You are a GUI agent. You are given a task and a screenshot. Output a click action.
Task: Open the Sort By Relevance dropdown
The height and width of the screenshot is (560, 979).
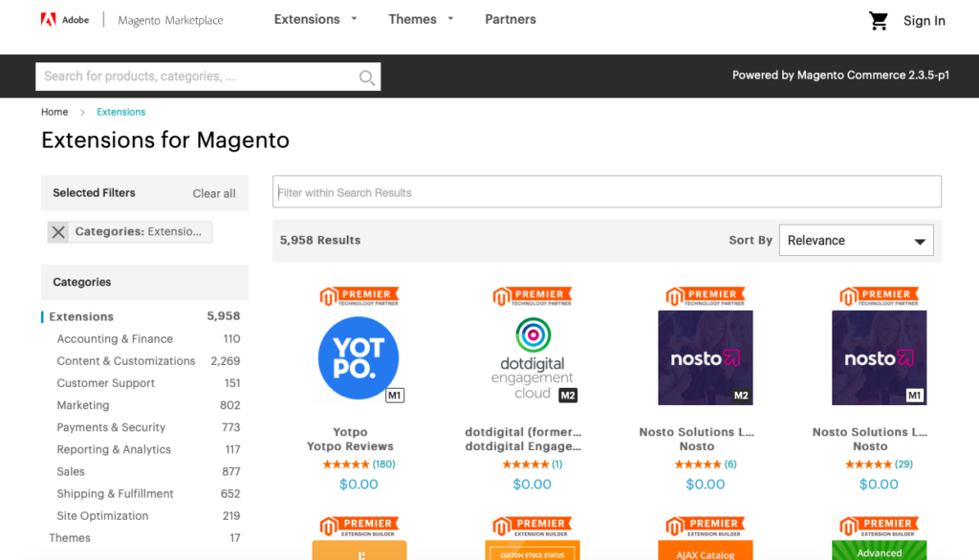click(856, 241)
